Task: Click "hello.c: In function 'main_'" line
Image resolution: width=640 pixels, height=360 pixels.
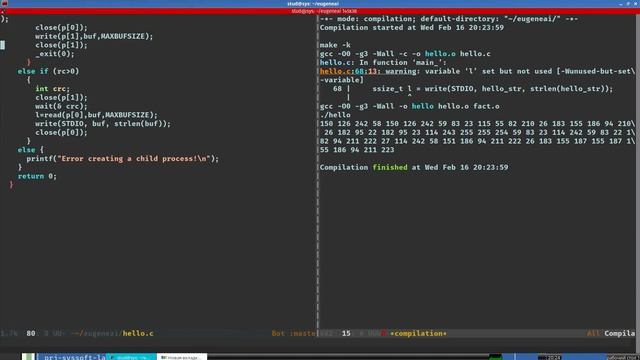Action: 383,63
